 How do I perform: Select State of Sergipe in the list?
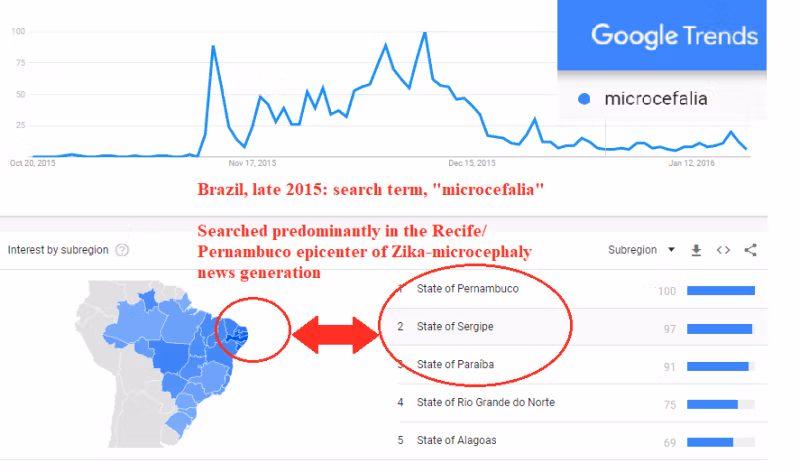pos(455,326)
